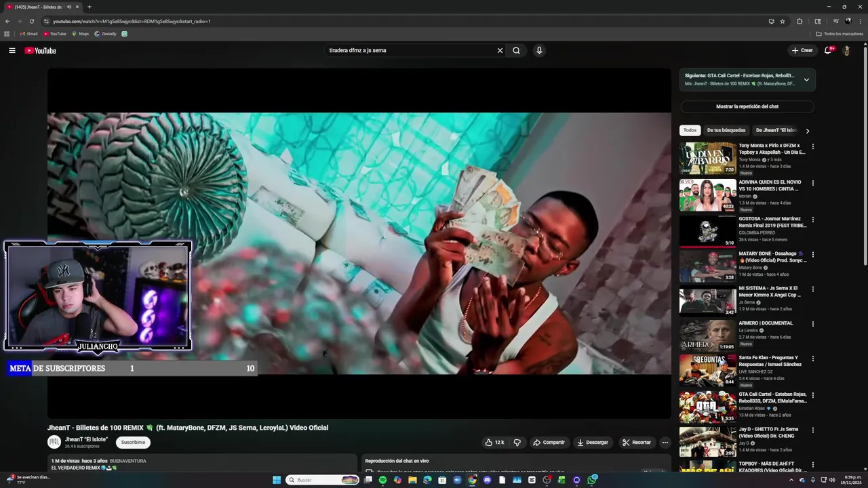Click the Windows taskbar Buscar box
868x488 pixels.
[322, 480]
